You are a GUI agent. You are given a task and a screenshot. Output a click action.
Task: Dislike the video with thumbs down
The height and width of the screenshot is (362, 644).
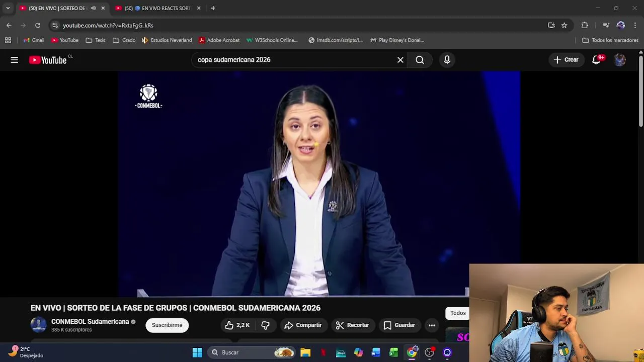pyautogui.click(x=265, y=325)
